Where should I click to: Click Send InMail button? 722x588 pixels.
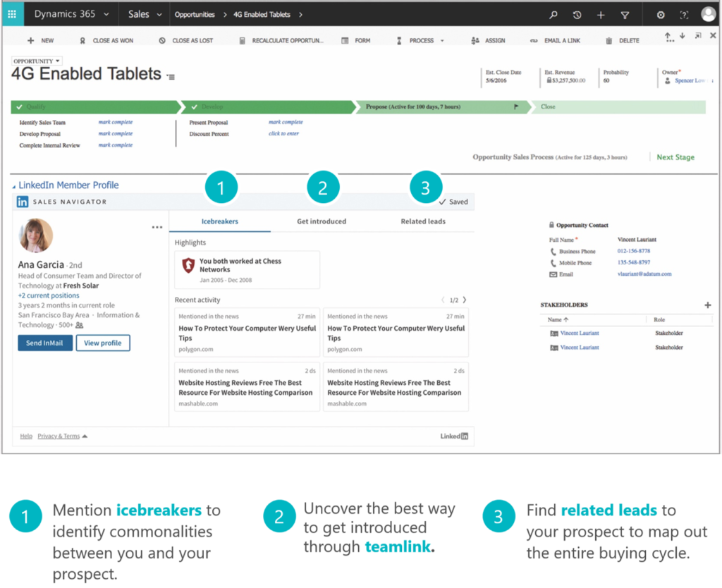pyautogui.click(x=45, y=343)
